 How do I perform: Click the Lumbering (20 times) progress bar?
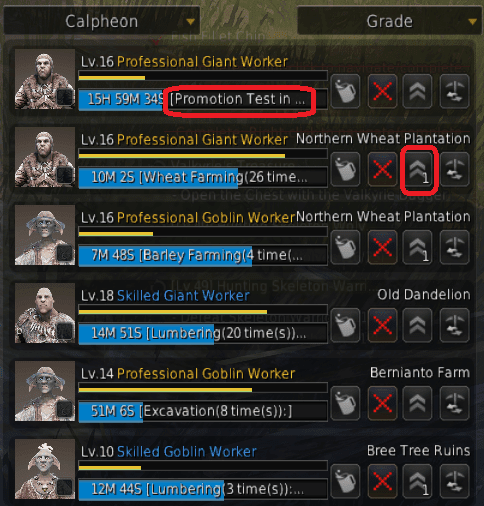click(203, 333)
